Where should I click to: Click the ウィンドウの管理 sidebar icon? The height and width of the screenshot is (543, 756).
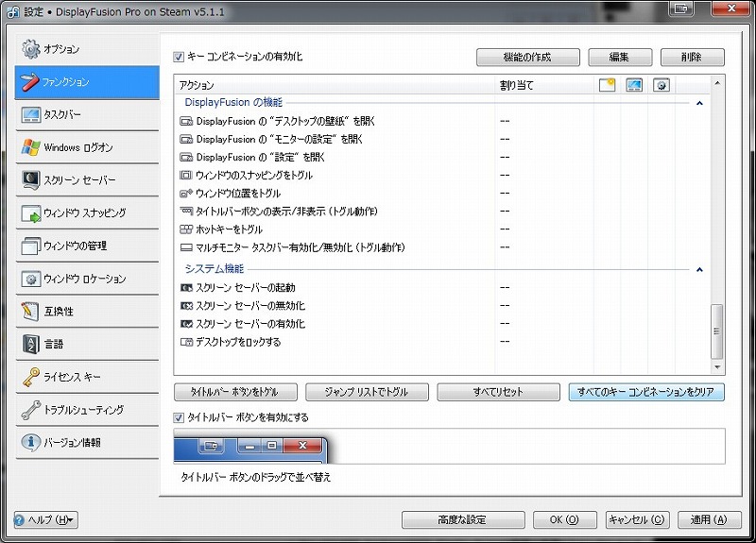pos(31,246)
